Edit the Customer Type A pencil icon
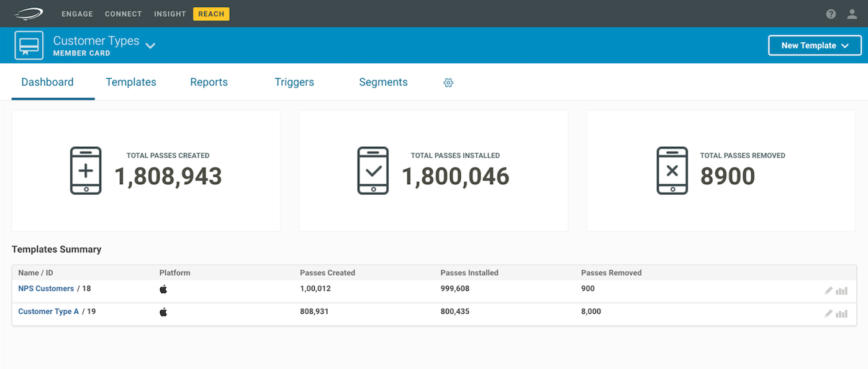The width and height of the screenshot is (868, 369). click(x=828, y=314)
